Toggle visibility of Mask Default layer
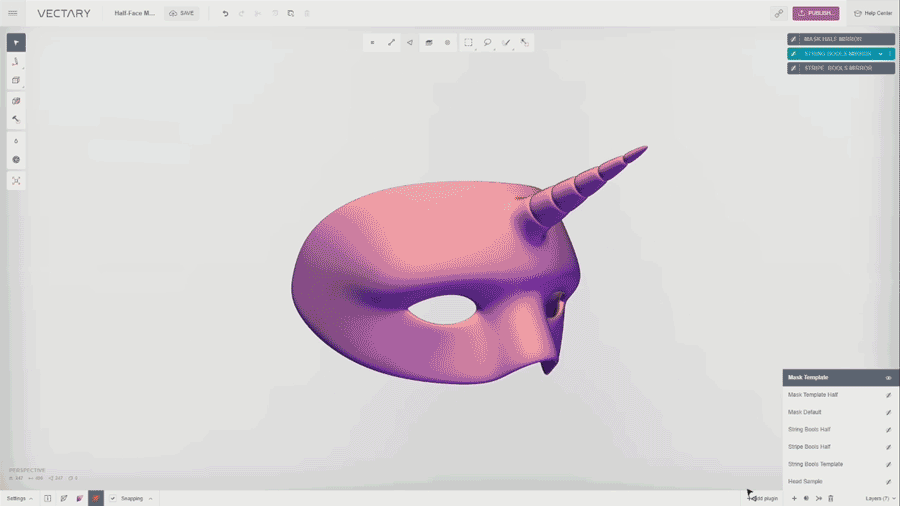 [888, 412]
